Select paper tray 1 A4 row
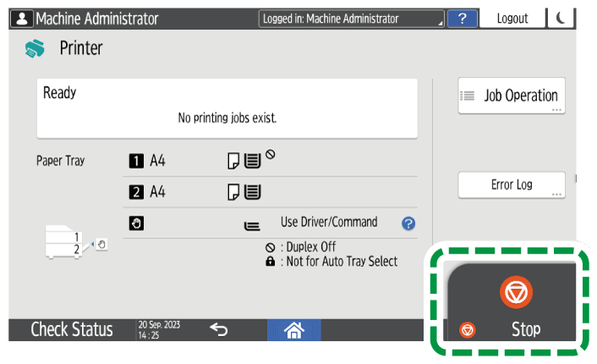The image size is (597, 364). point(270,160)
